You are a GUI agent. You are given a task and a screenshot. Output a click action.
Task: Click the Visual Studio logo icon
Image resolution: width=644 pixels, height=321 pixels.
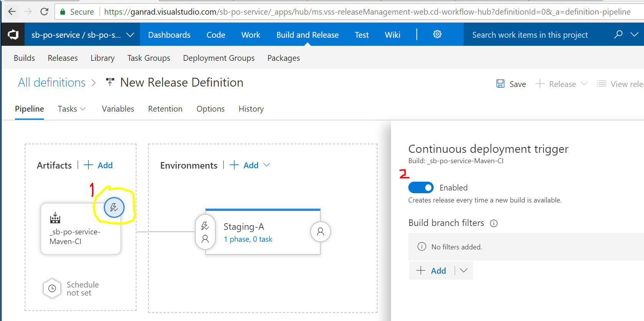[x=13, y=35]
